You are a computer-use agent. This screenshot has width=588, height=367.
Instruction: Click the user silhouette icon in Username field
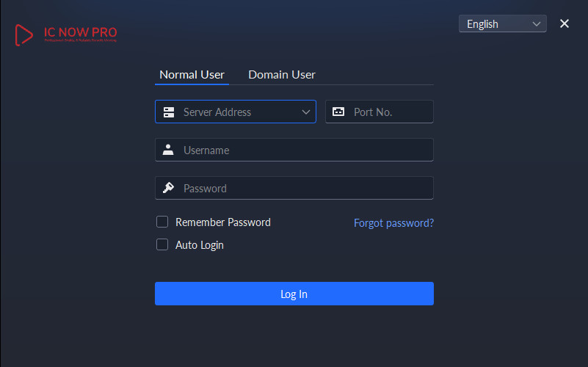tap(169, 150)
